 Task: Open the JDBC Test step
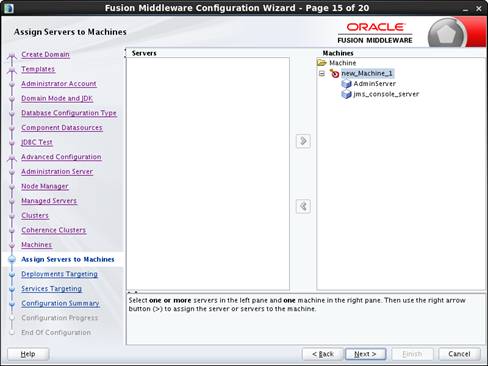pos(37,142)
